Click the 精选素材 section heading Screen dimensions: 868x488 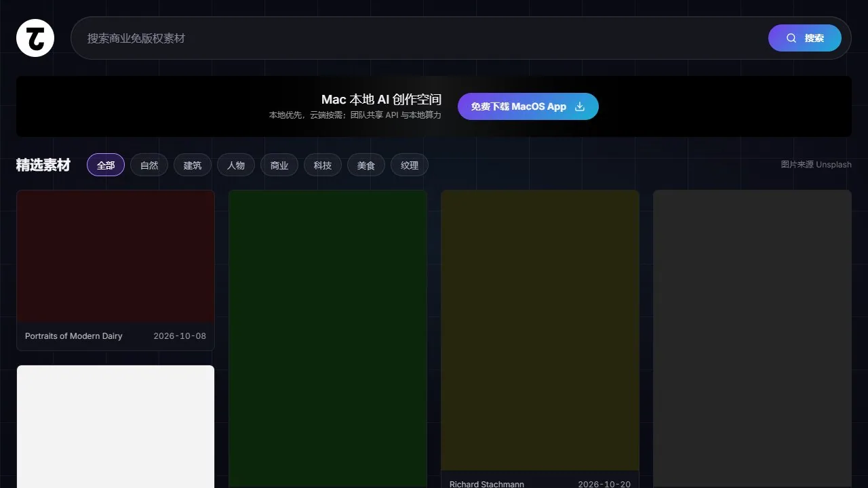43,165
